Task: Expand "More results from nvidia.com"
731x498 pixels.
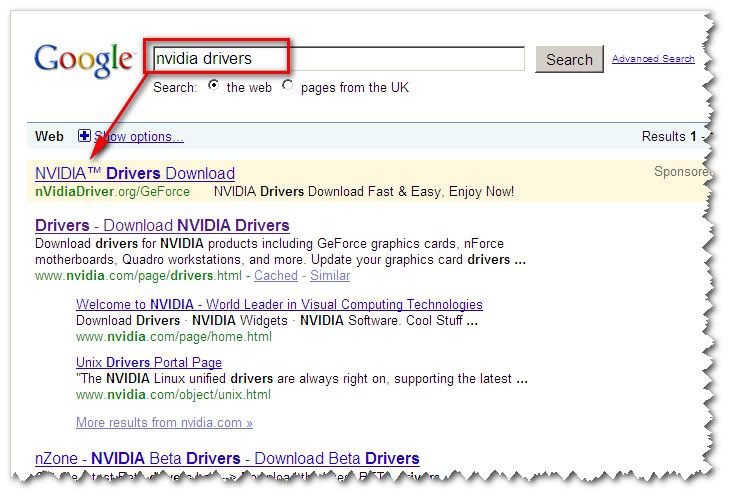Action: (164, 422)
